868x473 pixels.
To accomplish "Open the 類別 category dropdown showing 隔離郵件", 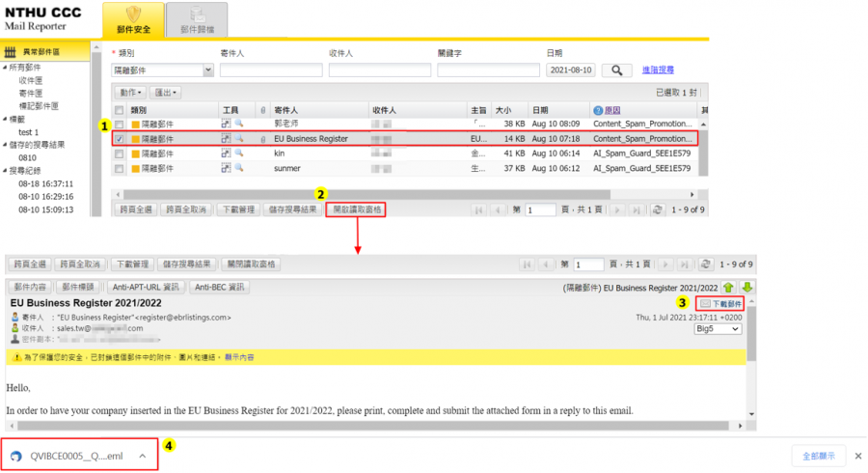I will tap(162, 70).
